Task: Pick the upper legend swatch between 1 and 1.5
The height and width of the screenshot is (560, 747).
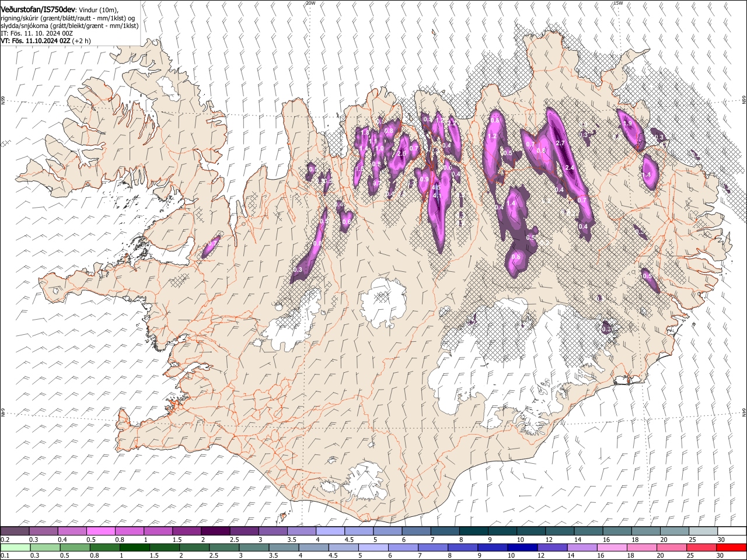Action: [x=158, y=531]
